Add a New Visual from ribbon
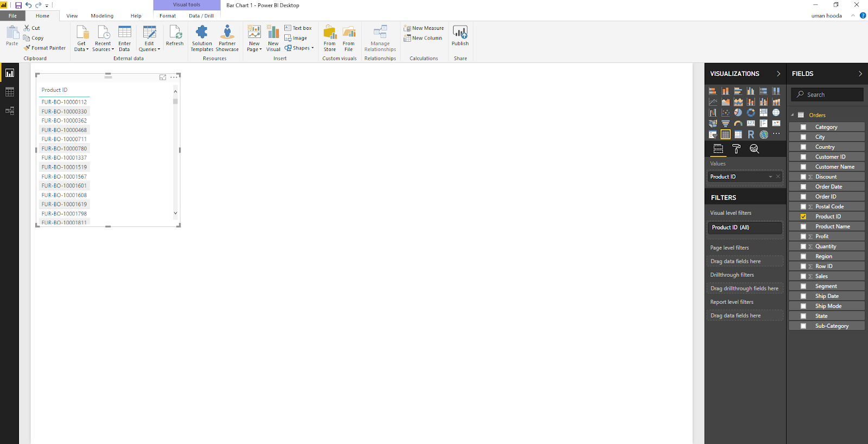Viewport: 868px width, 444px height. (x=273, y=39)
